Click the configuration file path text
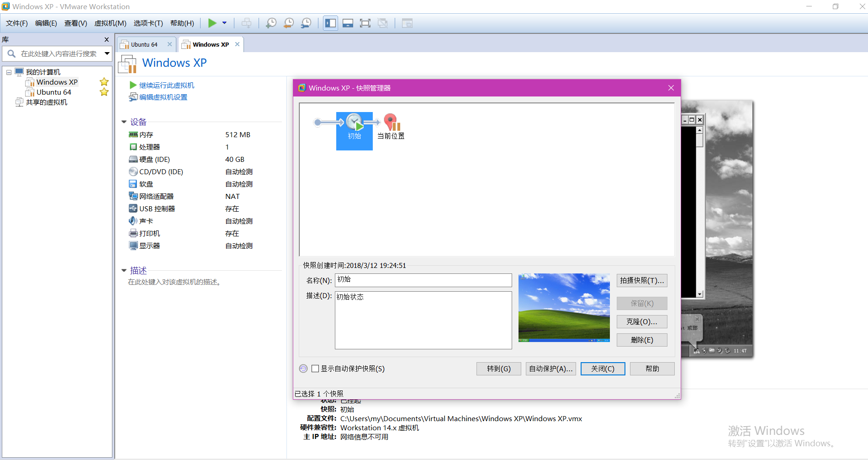Screen dimensions: 868x460 click(461, 419)
